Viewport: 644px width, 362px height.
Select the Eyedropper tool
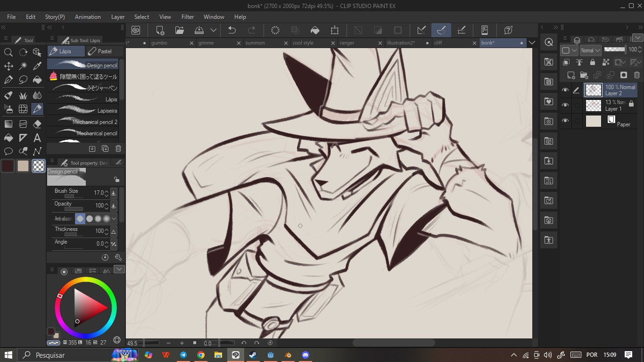point(37,66)
